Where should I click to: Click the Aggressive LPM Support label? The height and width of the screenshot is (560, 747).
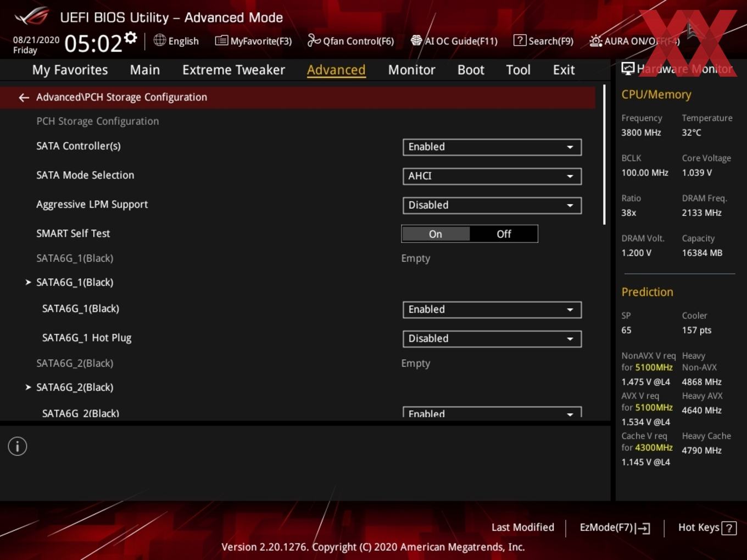(92, 204)
